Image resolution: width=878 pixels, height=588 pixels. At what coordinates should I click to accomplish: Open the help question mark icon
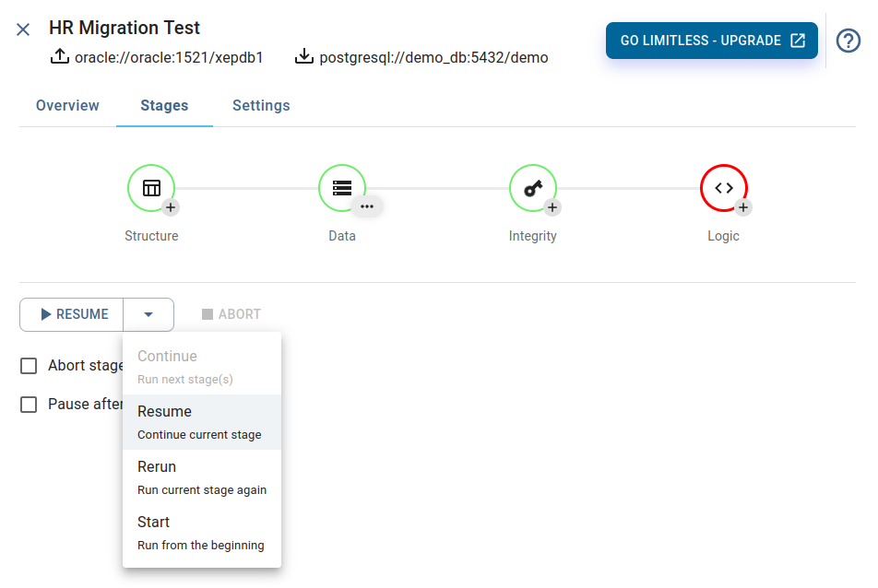pos(848,41)
